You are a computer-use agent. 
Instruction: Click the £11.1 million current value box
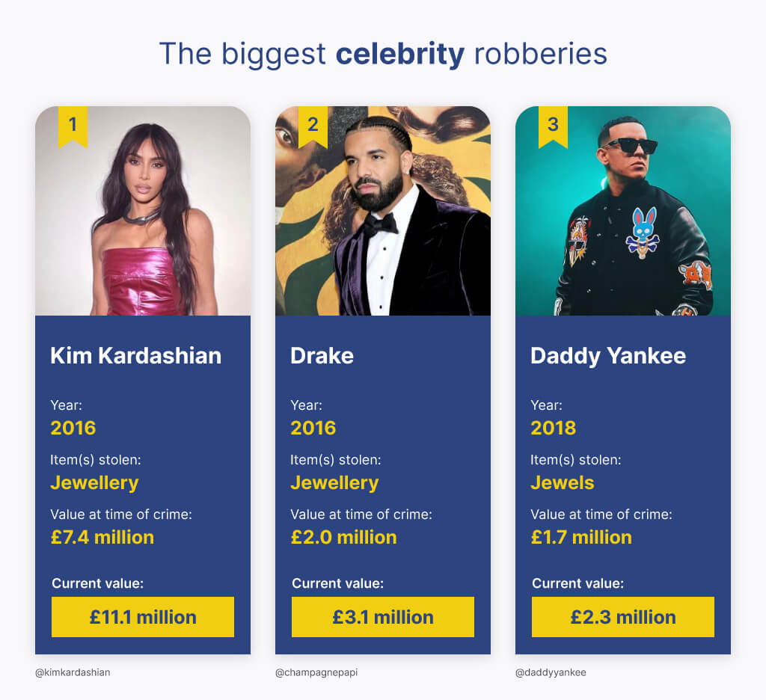tap(143, 617)
